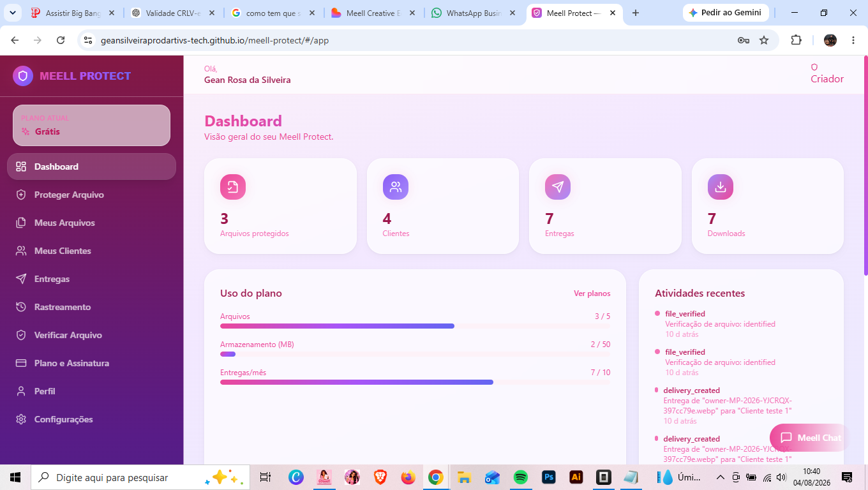The height and width of the screenshot is (490, 868).
Task: Click the Downloads card icon
Action: (x=721, y=187)
